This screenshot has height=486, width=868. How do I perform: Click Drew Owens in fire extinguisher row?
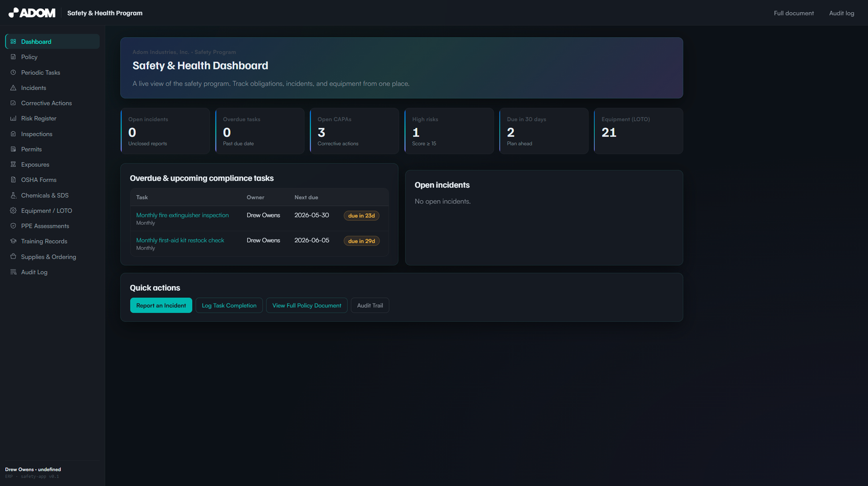263,215
